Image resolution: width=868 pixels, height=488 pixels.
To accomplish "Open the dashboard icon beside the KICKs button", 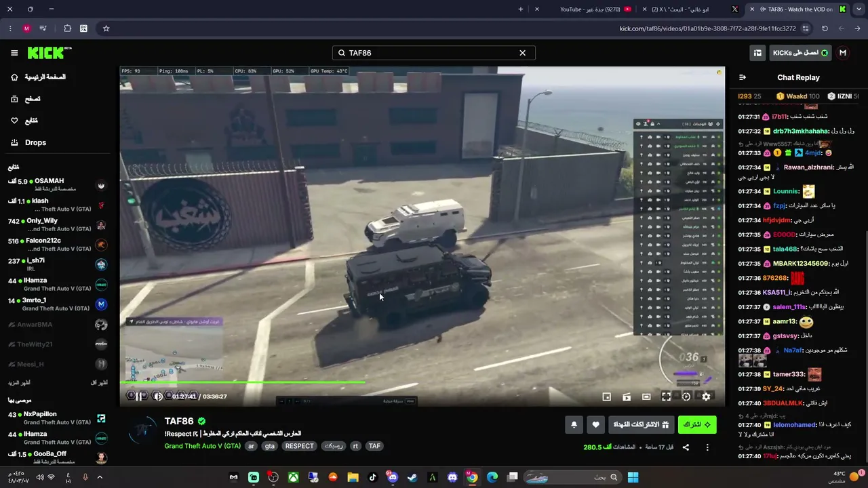I will tap(757, 53).
